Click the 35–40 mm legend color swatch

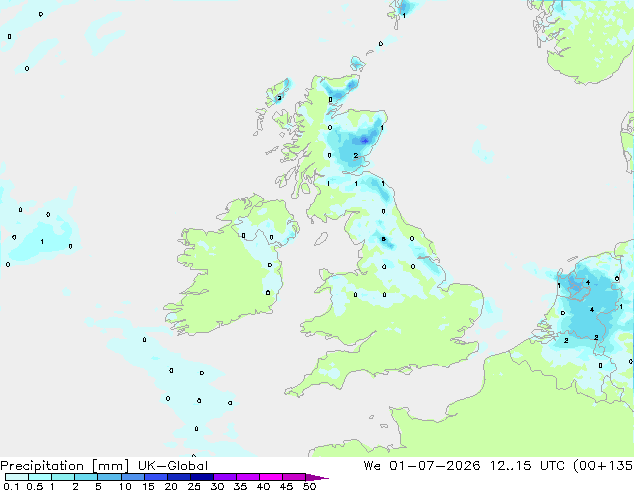(x=247, y=477)
